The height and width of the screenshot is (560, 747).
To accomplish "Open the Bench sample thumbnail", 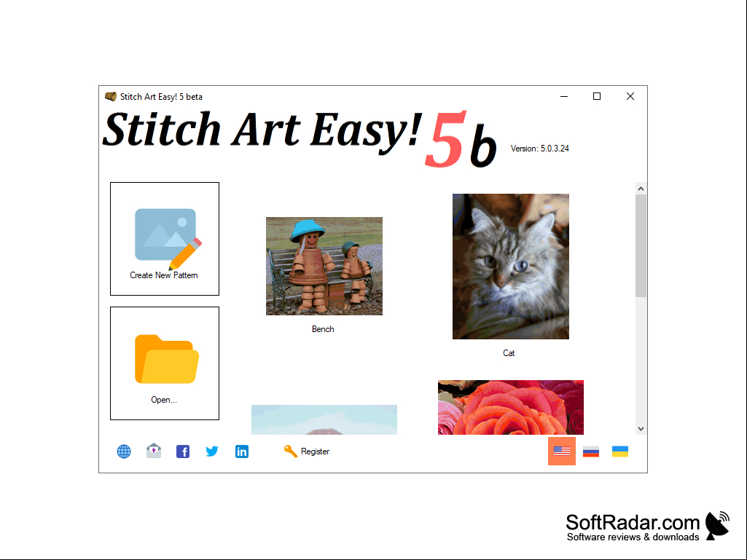I will [324, 267].
